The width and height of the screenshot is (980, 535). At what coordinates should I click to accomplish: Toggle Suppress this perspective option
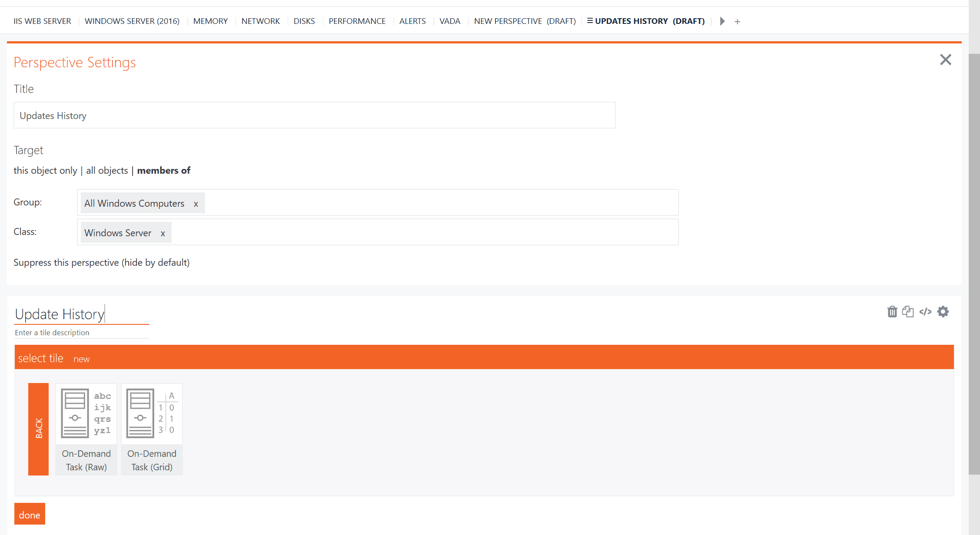[101, 262]
